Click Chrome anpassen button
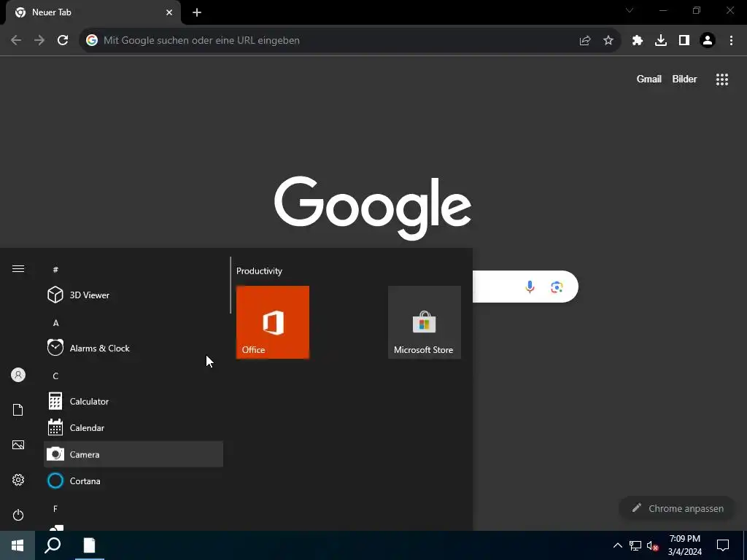This screenshot has width=747, height=560. [677, 508]
